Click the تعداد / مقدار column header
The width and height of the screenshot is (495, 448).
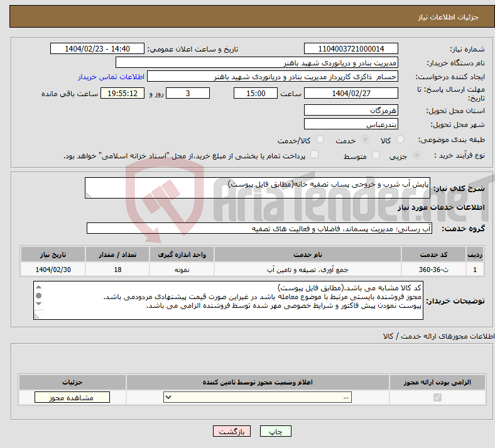click(x=117, y=254)
